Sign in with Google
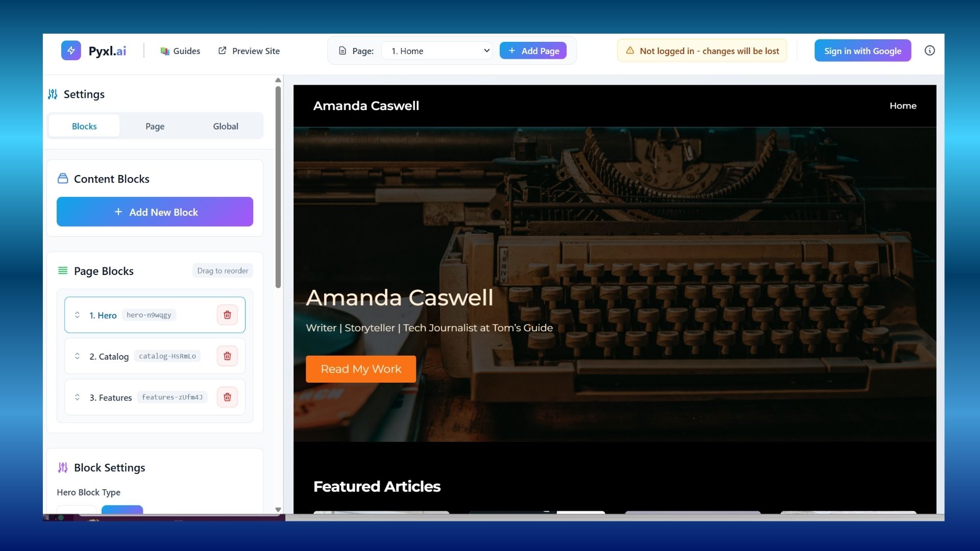 [862, 51]
